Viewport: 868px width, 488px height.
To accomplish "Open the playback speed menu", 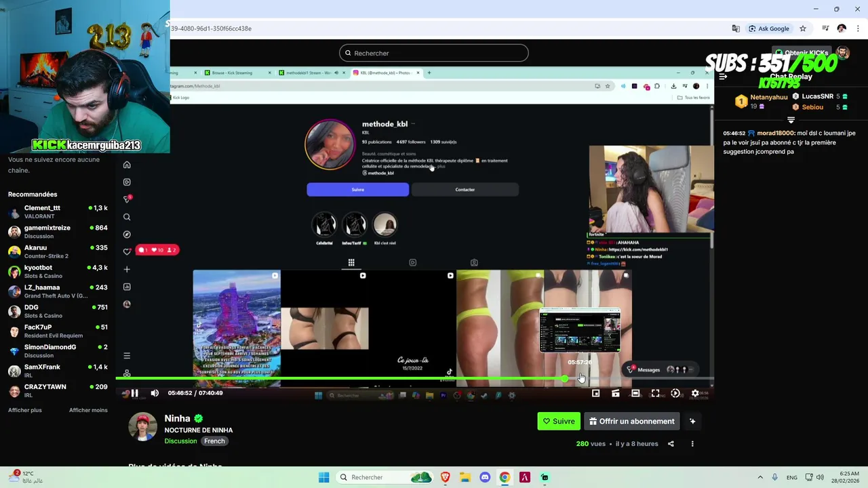I will (x=675, y=393).
